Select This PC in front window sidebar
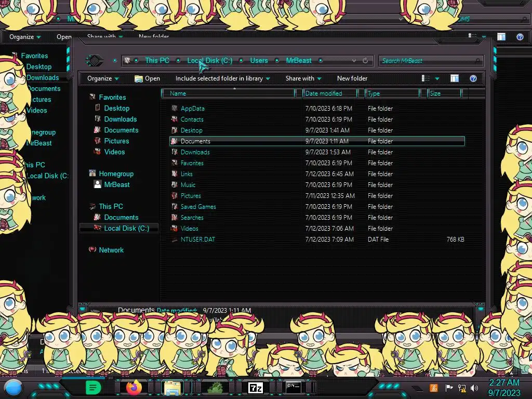The width and height of the screenshot is (532, 399). point(111,206)
